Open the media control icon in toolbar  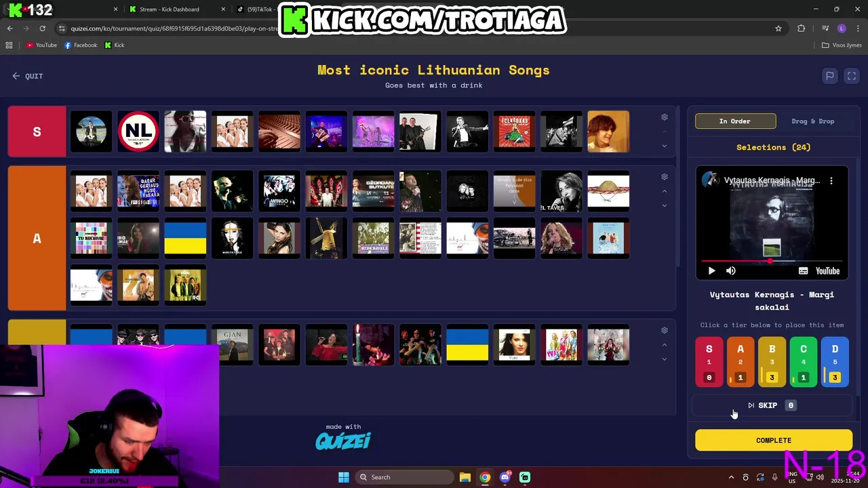point(825,28)
